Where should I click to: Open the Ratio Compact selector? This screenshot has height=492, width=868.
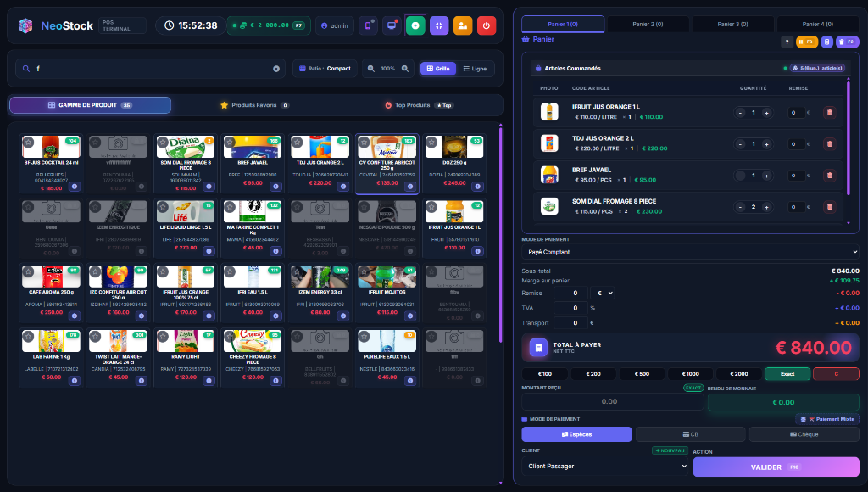[325, 69]
